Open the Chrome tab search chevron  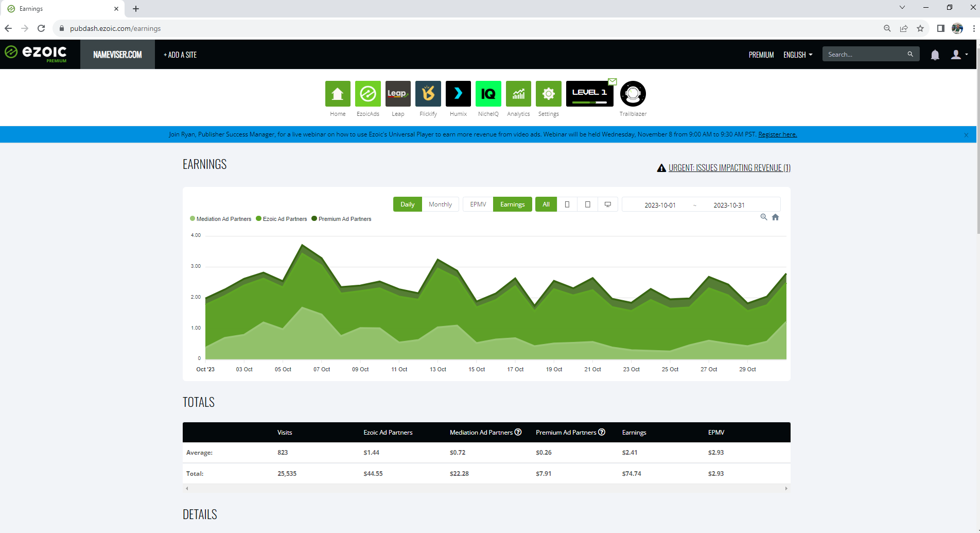902,7
